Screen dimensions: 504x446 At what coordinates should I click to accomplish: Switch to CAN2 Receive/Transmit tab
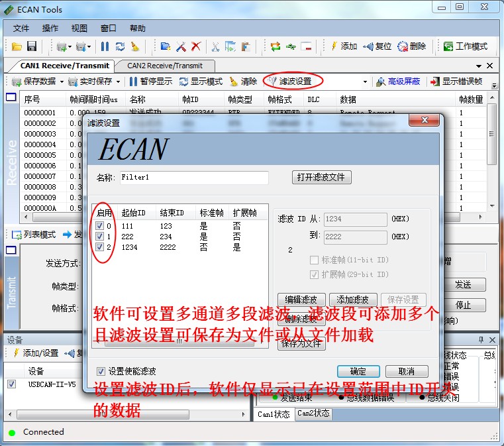(165, 66)
